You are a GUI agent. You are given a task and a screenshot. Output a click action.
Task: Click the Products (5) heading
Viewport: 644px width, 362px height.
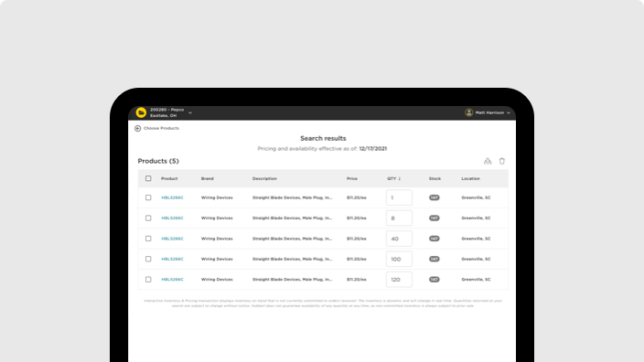pyautogui.click(x=158, y=161)
